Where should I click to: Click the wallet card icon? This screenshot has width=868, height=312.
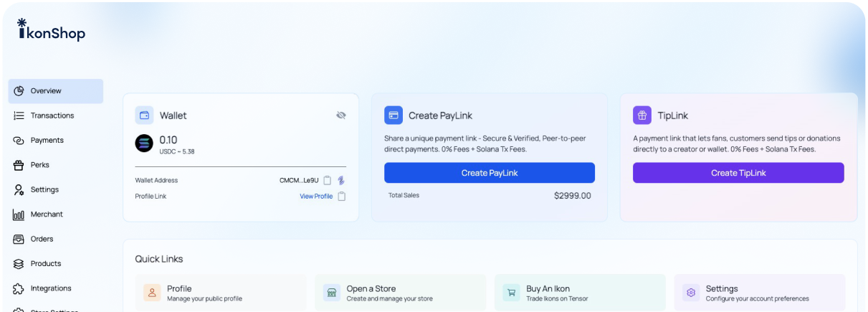click(x=144, y=115)
